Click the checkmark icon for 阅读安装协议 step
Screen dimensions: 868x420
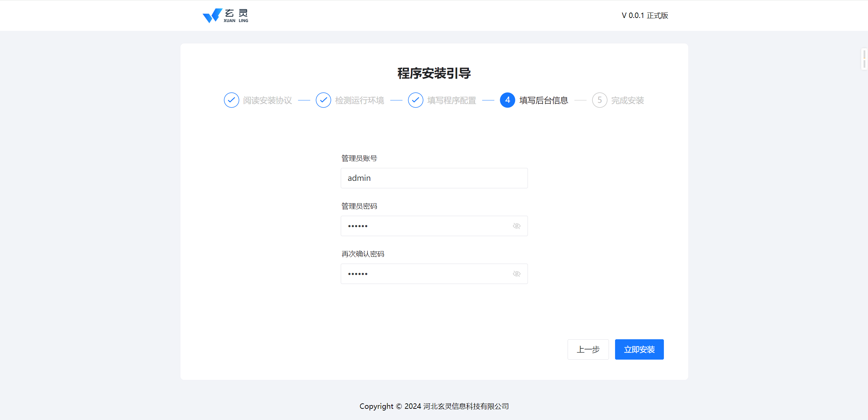pyautogui.click(x=231, y=100)
